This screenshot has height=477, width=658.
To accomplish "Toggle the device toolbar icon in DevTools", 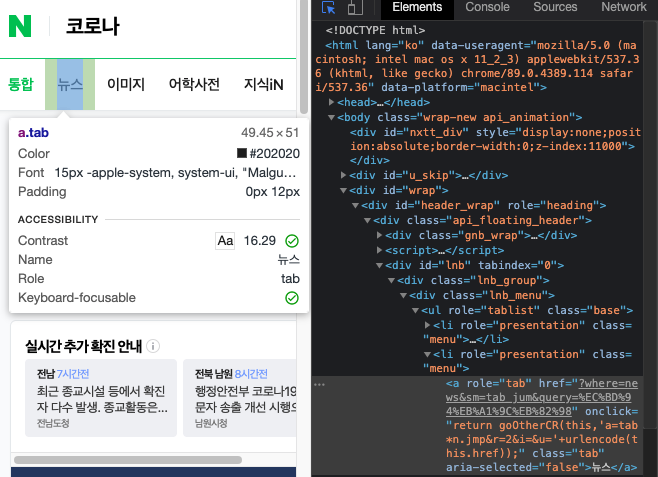I will (355, 8).
